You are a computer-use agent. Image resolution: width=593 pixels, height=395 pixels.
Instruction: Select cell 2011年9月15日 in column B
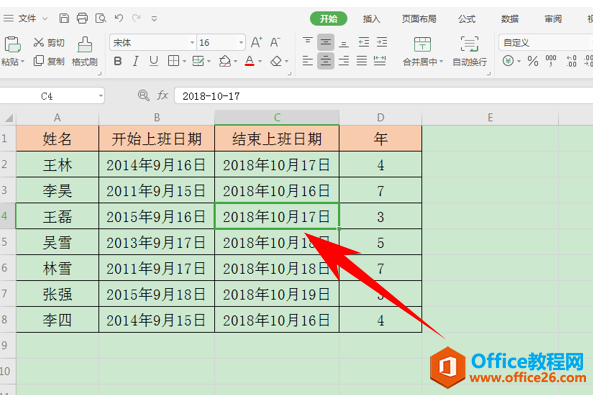pos(156,191)
